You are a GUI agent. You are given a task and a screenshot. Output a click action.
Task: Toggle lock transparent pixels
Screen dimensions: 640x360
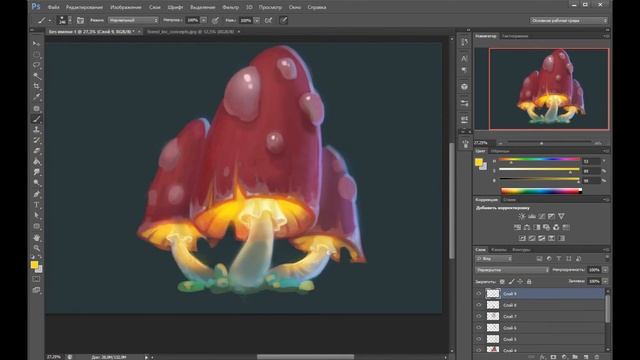502,282
